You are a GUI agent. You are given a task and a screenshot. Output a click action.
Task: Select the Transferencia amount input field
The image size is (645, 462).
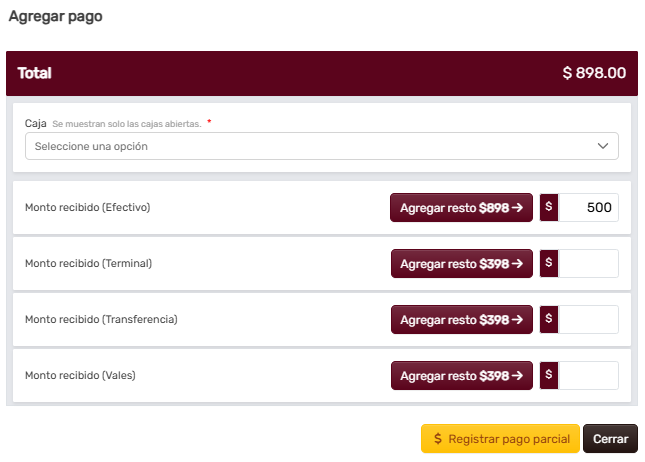click(588, 320)
